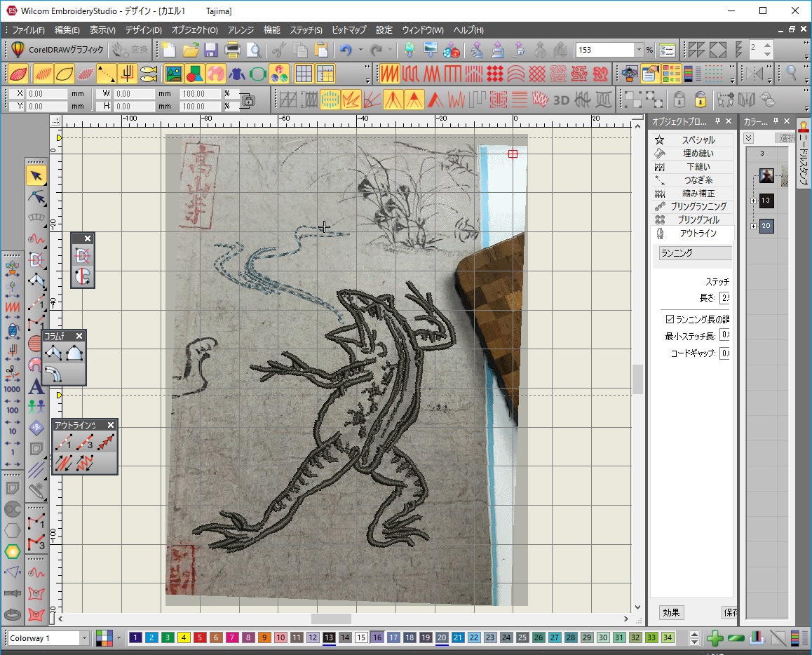Save the design with the floppy disk icon
This screenshot has width=812, height=655.
[211, 50]
